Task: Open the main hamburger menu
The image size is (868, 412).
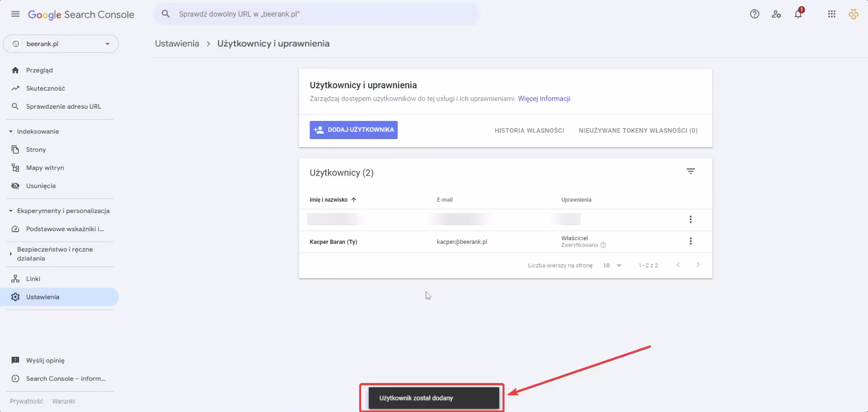Action: click(x=15, y=14)
